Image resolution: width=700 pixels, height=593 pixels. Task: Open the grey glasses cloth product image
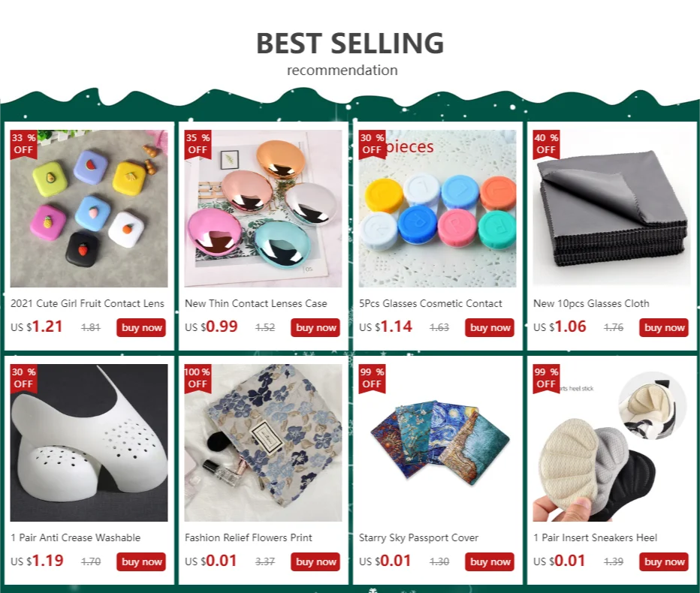click(x=611, y=209)
